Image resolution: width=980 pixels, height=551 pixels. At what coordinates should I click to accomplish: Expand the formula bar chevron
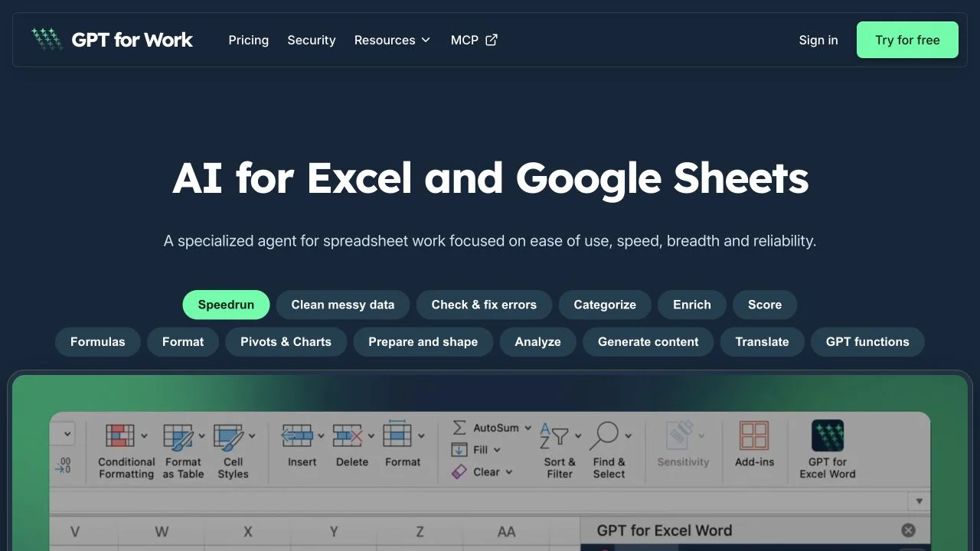pos(919,502)
